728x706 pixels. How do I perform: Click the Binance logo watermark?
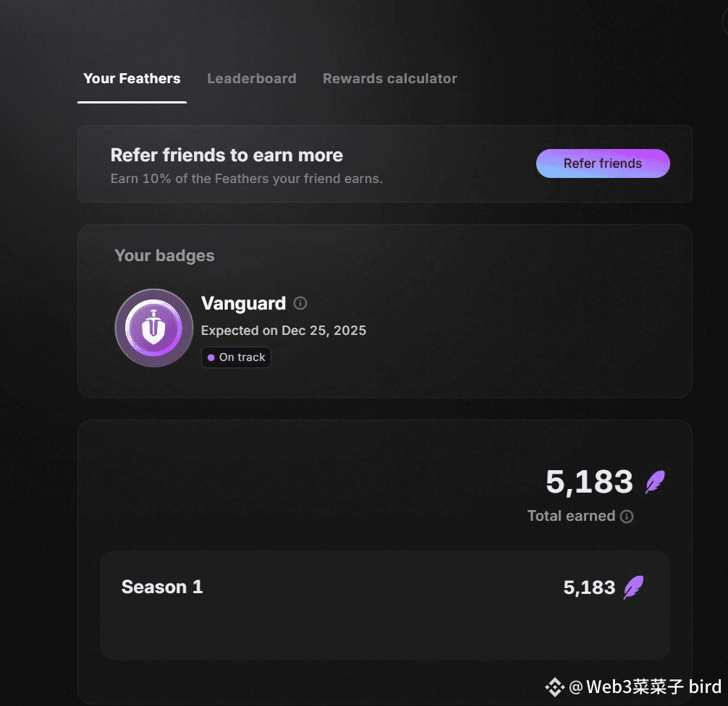coord(554,687)
